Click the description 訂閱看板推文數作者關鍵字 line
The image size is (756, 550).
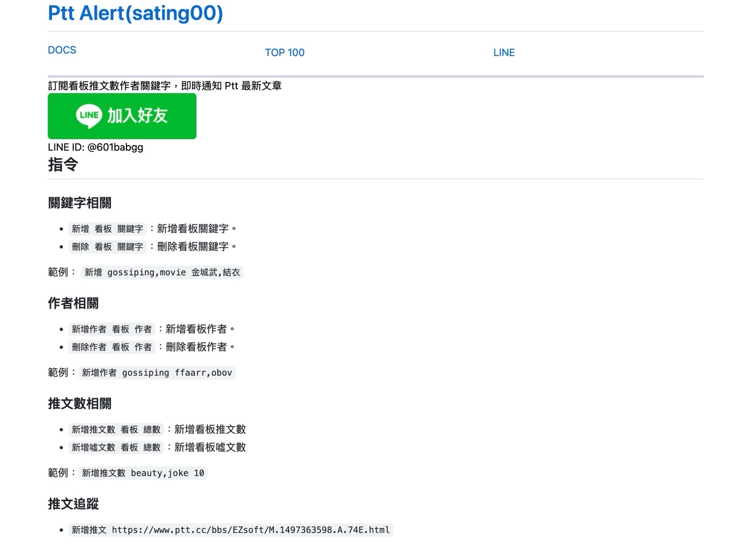coord(165,86)
